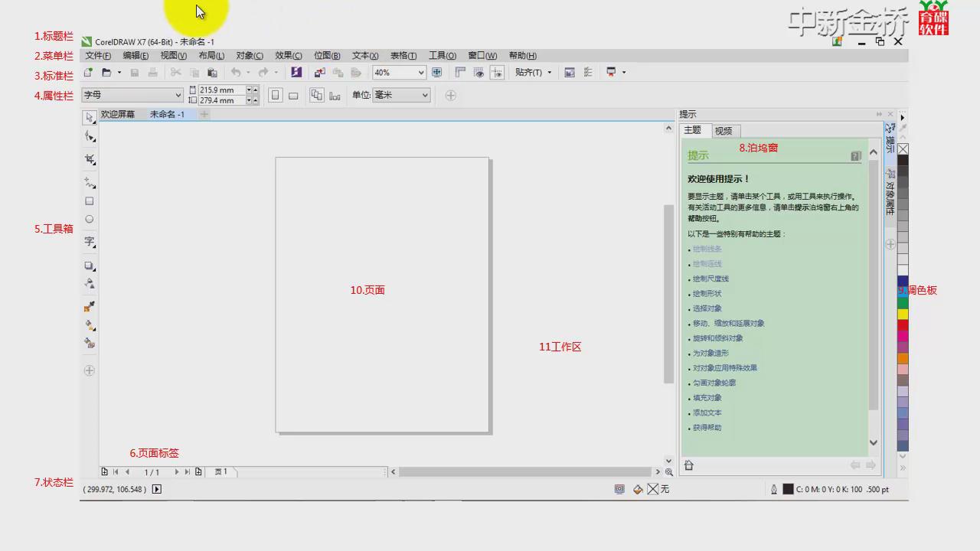This screenshot has height=551, width=980.
Task: Open the 文本(X) menu
Action: 365,56
